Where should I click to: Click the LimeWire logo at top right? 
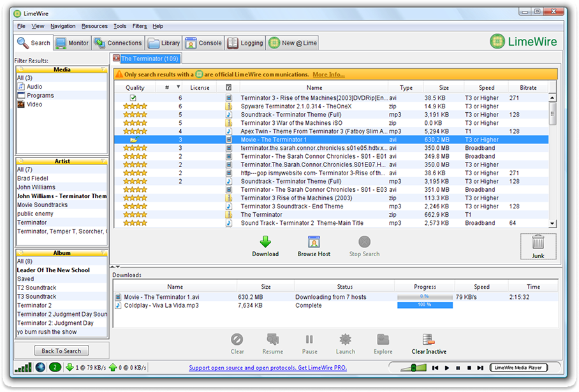point(524,41)
